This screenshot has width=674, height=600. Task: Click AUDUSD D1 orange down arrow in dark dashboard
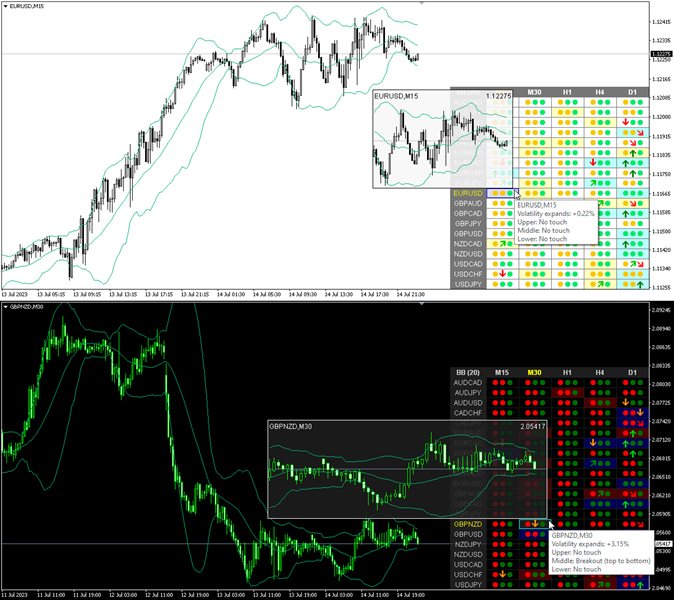pyautogui.click(x=625, y=403)
